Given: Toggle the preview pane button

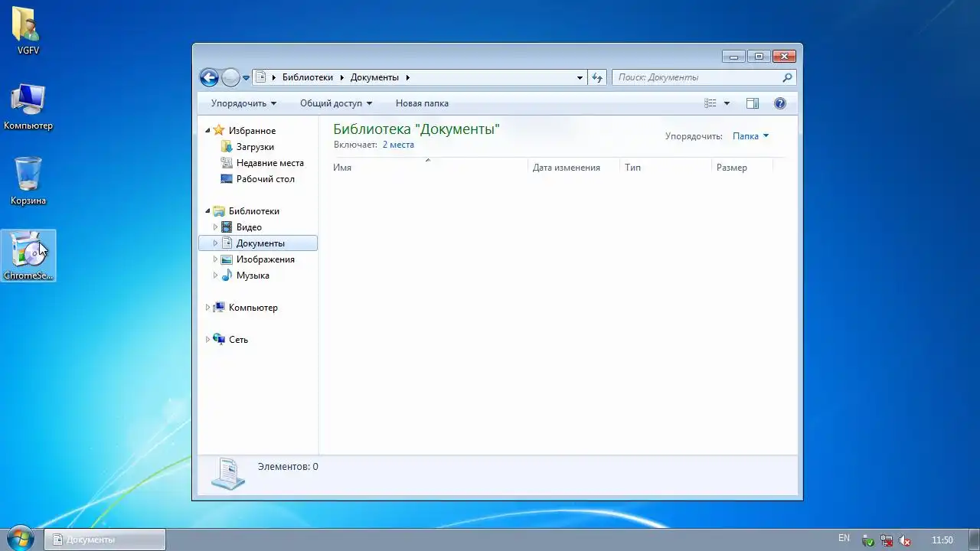Looking at the screenshot, I should click(753, 103).
